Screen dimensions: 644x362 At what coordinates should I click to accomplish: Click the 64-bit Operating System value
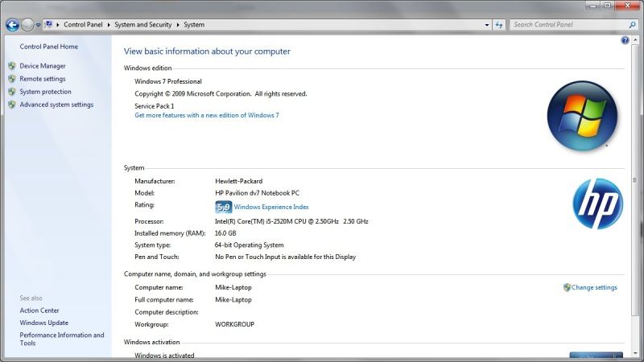250,245
